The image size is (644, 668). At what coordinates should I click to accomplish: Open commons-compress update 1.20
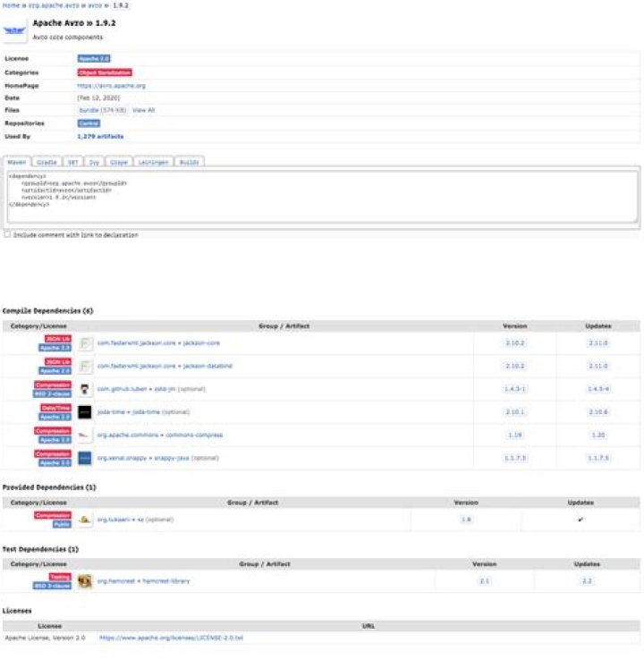(598, 435)
